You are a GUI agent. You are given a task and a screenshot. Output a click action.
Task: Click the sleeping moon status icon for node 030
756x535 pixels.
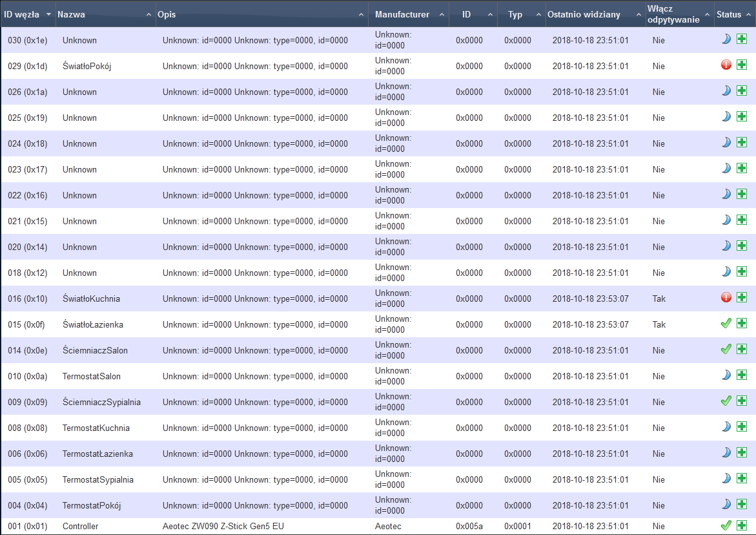click(726, 39)
